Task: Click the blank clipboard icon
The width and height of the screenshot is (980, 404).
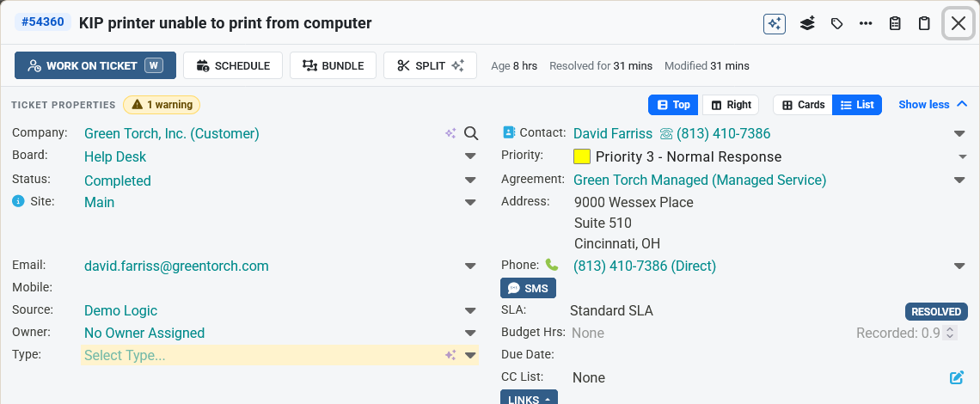Action: tap(924, 24)
